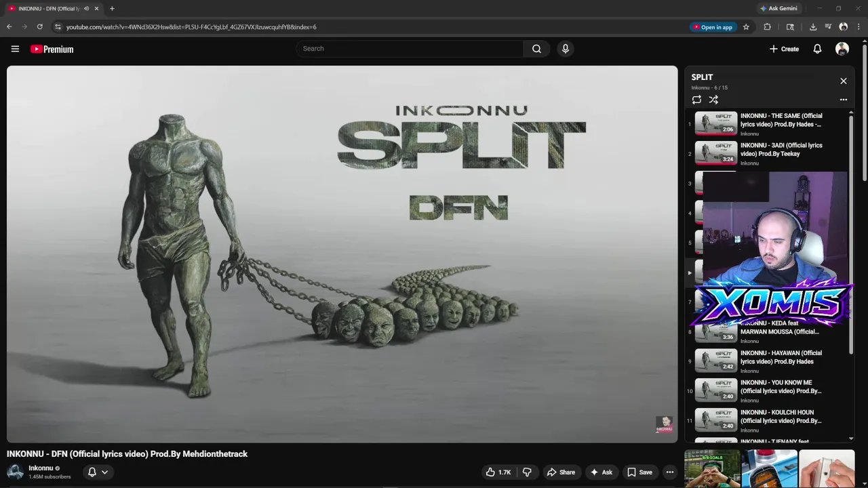868x488 pixels.
Task: Click the Ask AI button
Action: click(601, 472)
